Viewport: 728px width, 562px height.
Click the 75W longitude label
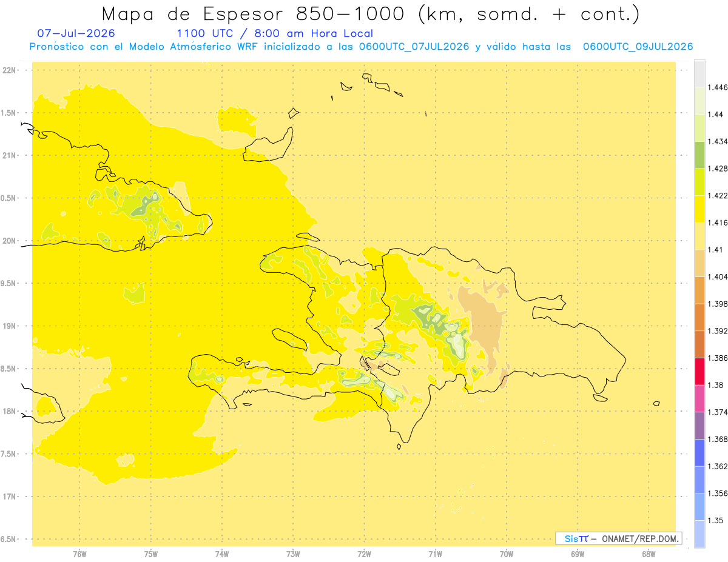pos(150,554)
